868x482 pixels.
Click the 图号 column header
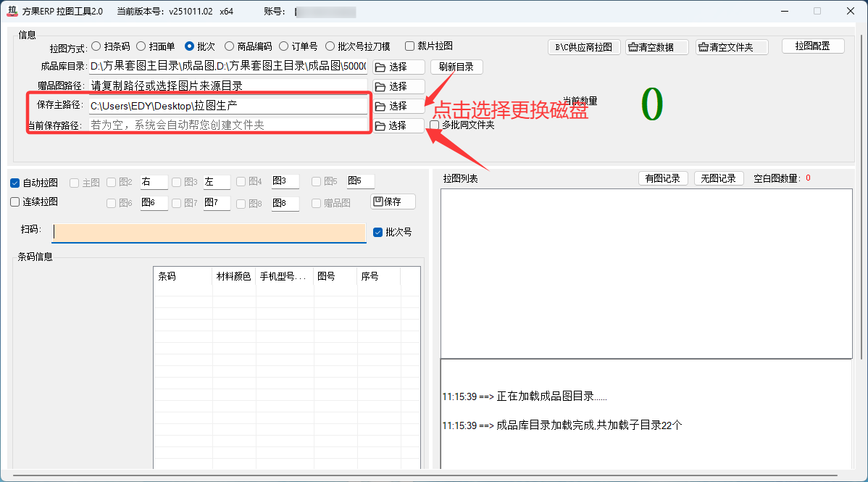pos(335,276)
